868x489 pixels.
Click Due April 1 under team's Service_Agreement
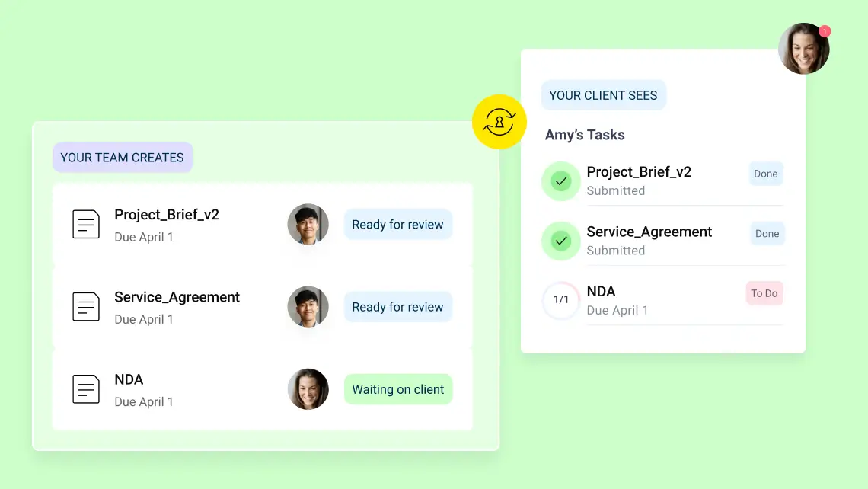[144, 320]
